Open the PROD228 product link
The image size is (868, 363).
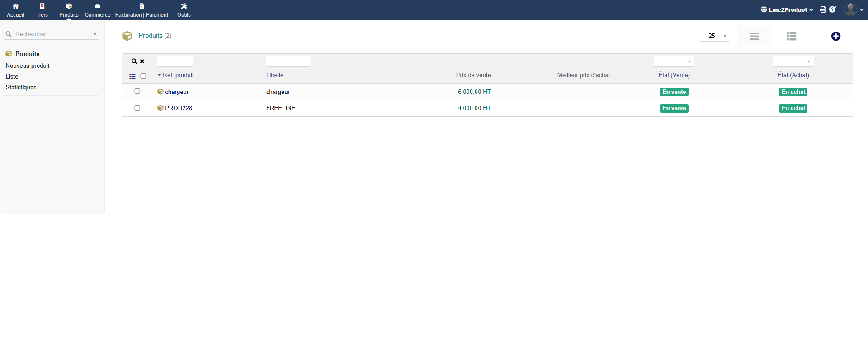click(x=179, y=108)
